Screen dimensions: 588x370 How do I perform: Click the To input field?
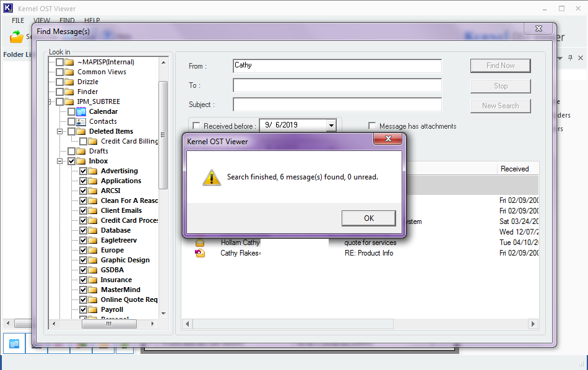pos(337,85)
